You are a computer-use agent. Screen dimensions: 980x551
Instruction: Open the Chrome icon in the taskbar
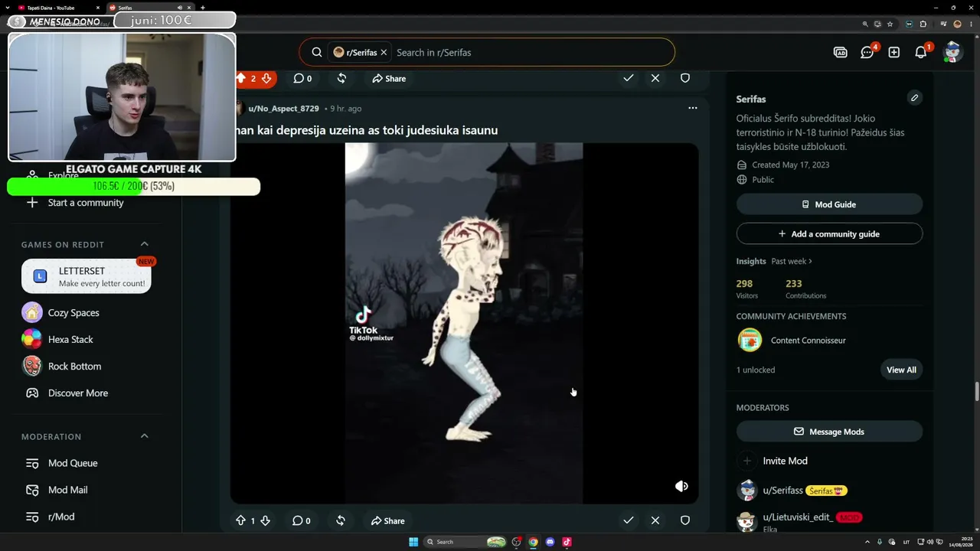[533, 542]
